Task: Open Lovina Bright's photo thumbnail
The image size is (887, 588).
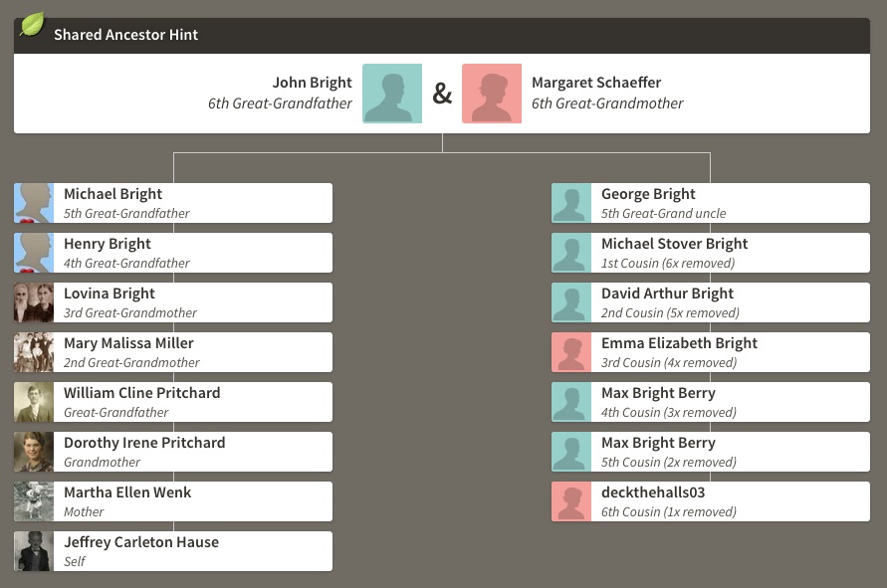Action: click(34, 302)
